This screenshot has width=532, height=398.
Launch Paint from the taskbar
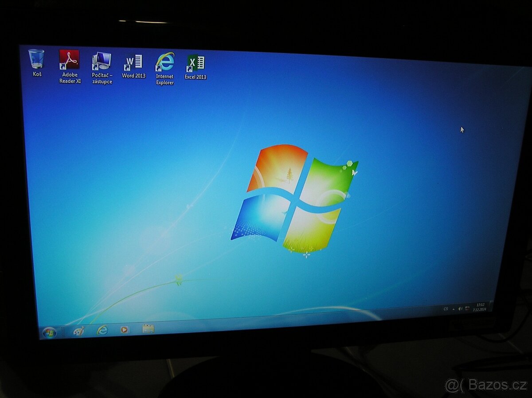pos(78,331)
